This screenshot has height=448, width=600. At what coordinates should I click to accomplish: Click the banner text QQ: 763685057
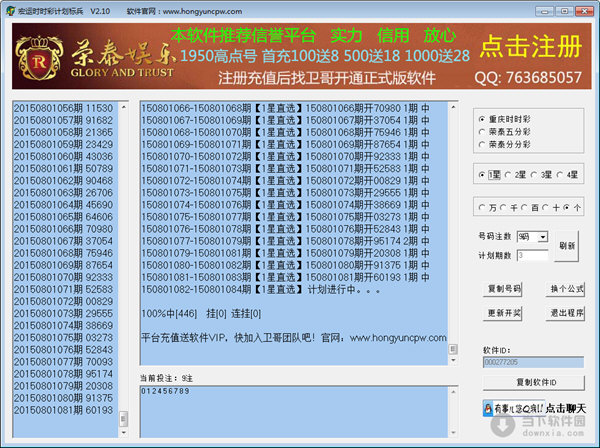528,78
